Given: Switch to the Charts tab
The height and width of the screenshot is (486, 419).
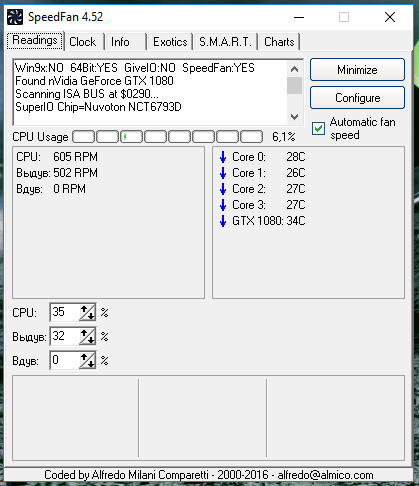Looking at the screenshot, I should click(x=279, y=42).
